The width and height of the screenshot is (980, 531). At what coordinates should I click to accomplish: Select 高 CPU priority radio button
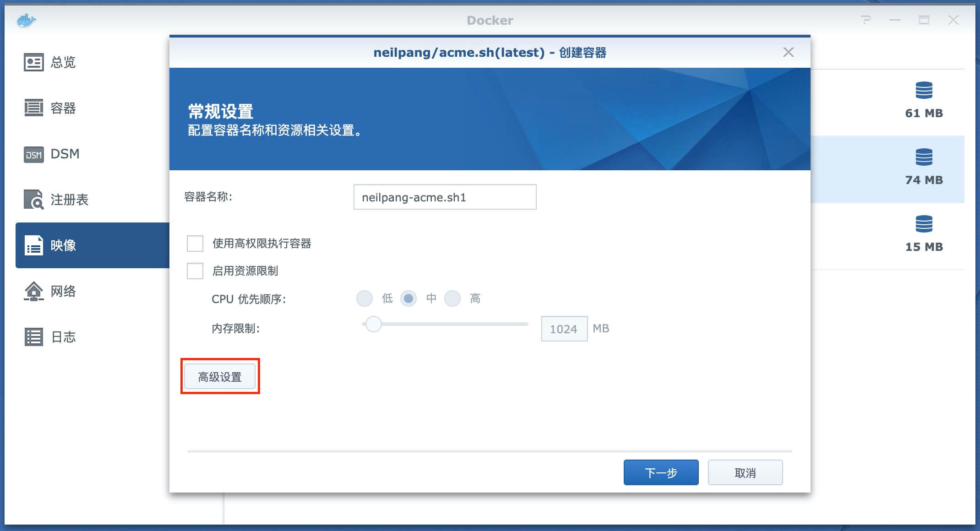(x=452, y=298)
